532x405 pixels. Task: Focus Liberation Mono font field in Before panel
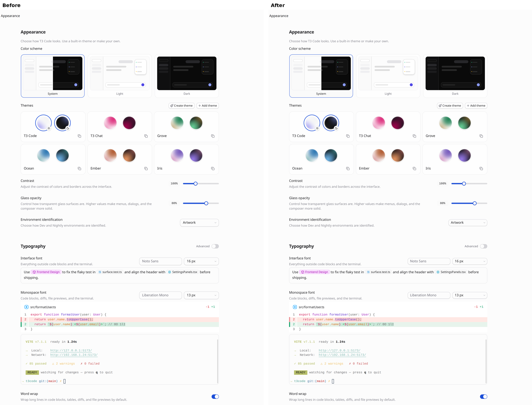(161, 295)
